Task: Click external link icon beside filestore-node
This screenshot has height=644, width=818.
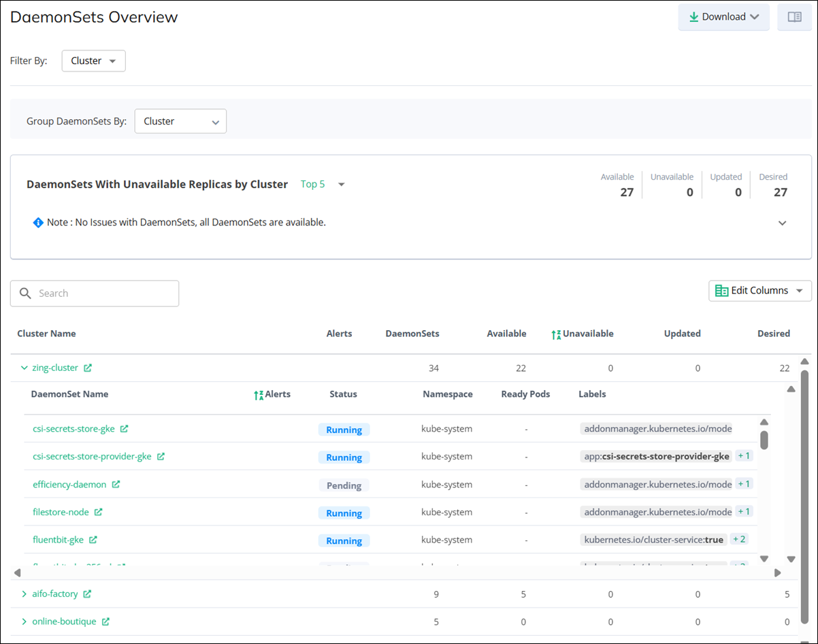Action: 99,512
